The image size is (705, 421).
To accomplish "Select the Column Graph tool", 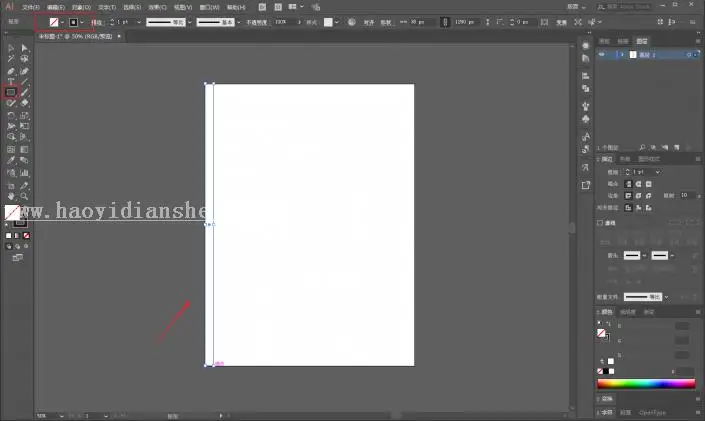I will click(x=24, y=173).
